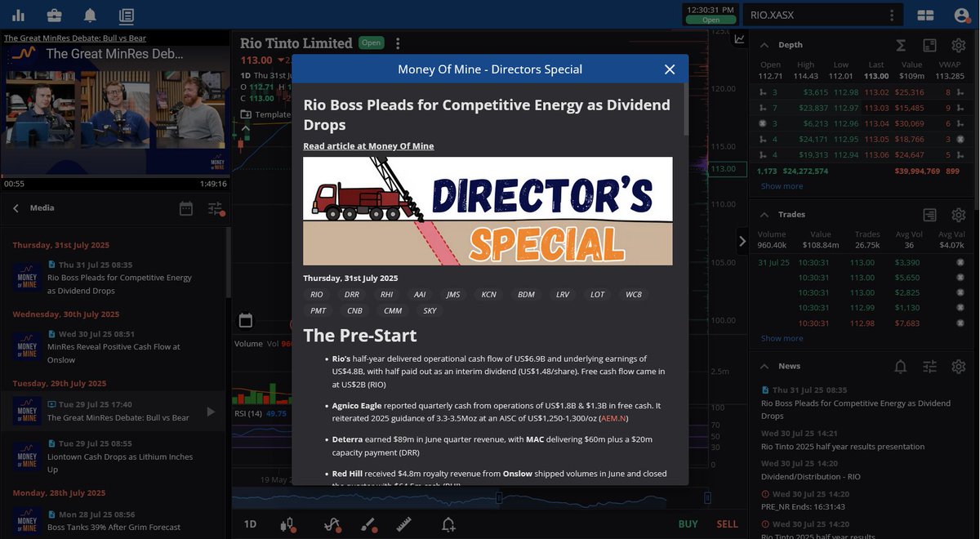Open the layout grid icon in top bar
The height and width of the screenshot is (539, 980).
tap(925, 15)
